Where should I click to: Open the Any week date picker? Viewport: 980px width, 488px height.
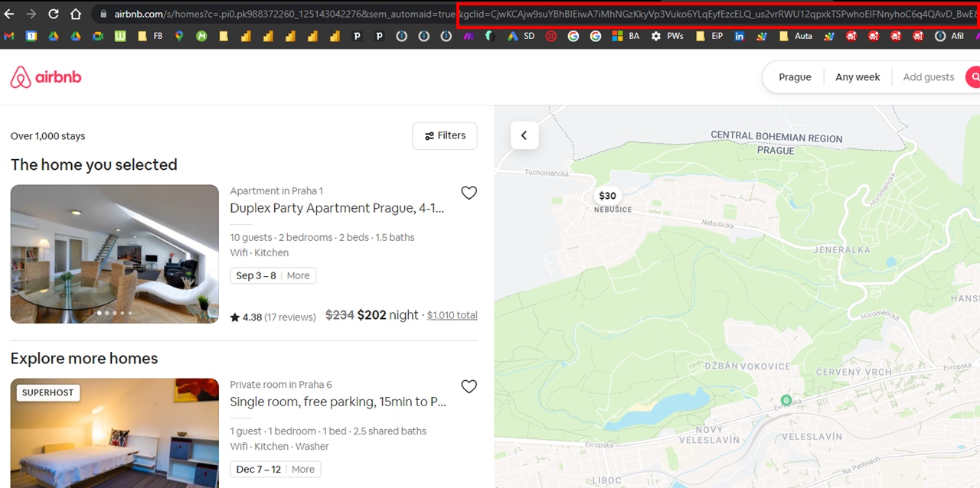pyautogui.click(x=857, y=77)
